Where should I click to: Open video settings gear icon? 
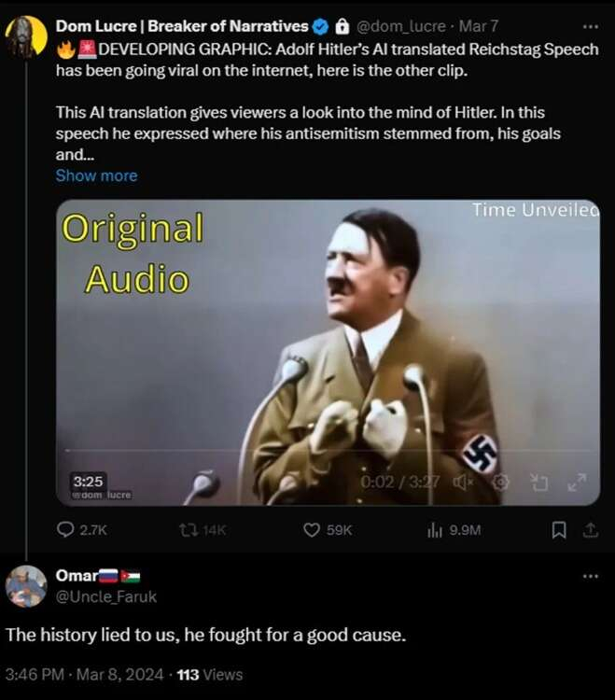click(x=501, y=482)
